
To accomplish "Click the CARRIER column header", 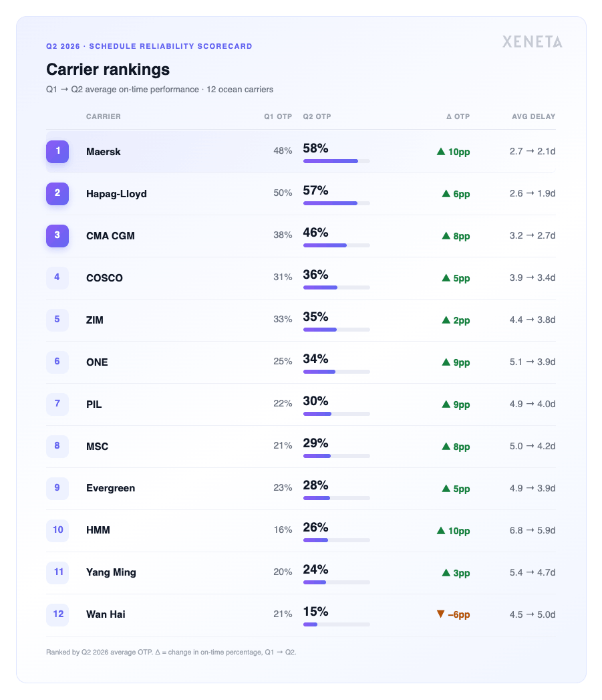I will coord(104,116).
